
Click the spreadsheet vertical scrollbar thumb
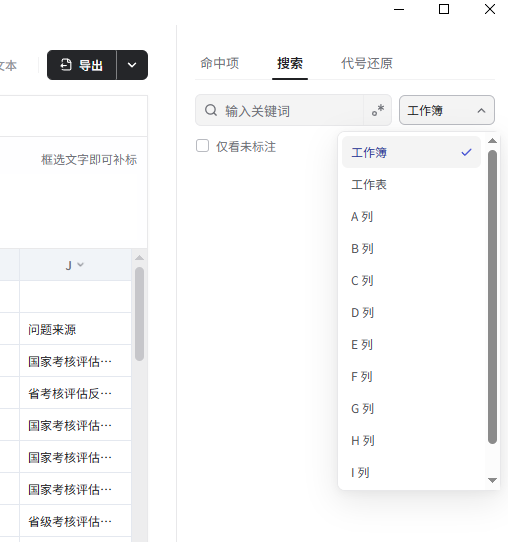pos(139,314)
